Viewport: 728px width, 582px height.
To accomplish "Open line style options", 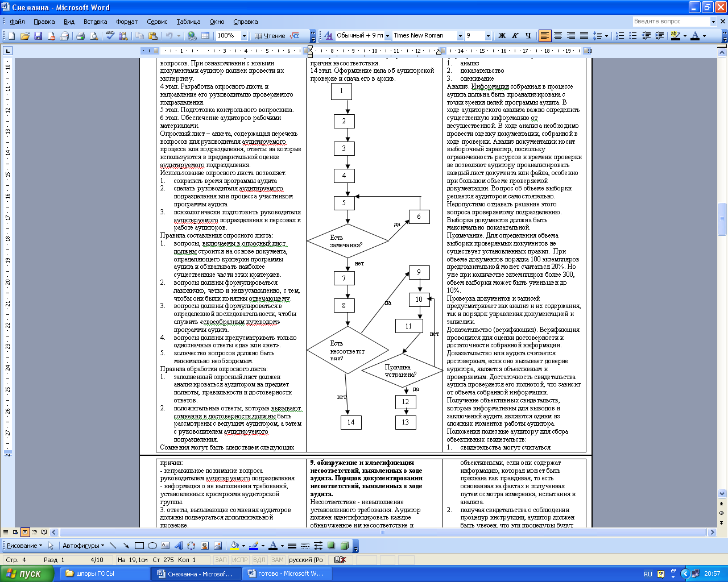I will coord(292,546).
